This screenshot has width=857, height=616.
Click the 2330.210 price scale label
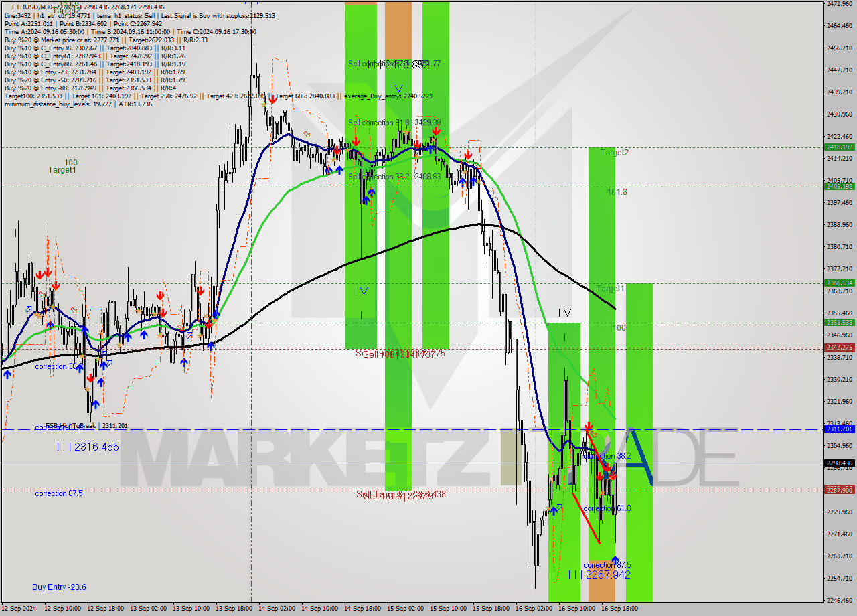coord(840,380)
